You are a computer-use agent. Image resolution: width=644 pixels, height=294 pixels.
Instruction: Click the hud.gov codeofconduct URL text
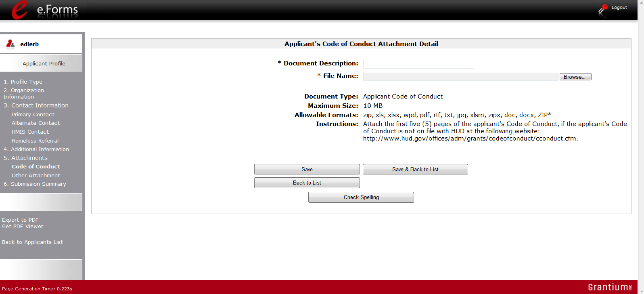(x=470, y=139)
